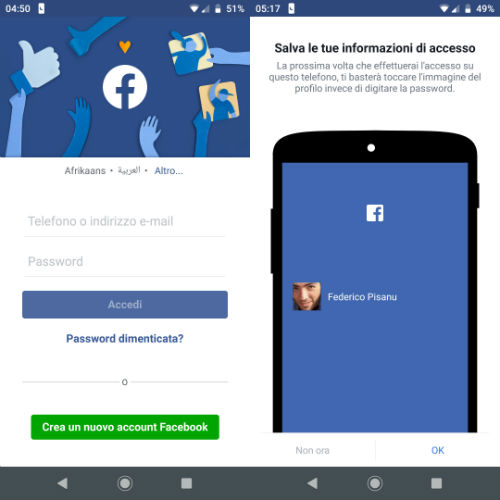Tap Crea un nuovo account Facebook
500x500 pixels.
[125, 427]
